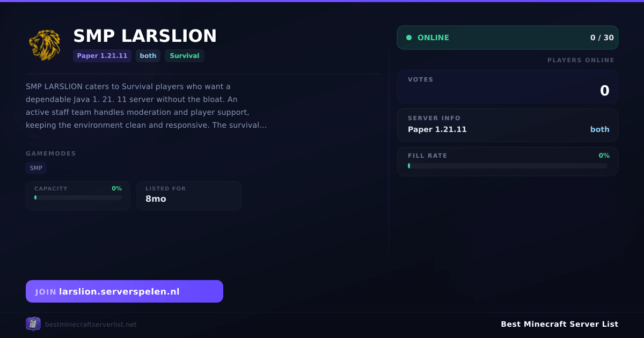Click the 'Best Minecraft Server List' footer text
The image size is (644, 338).
[x=560, y=324]
